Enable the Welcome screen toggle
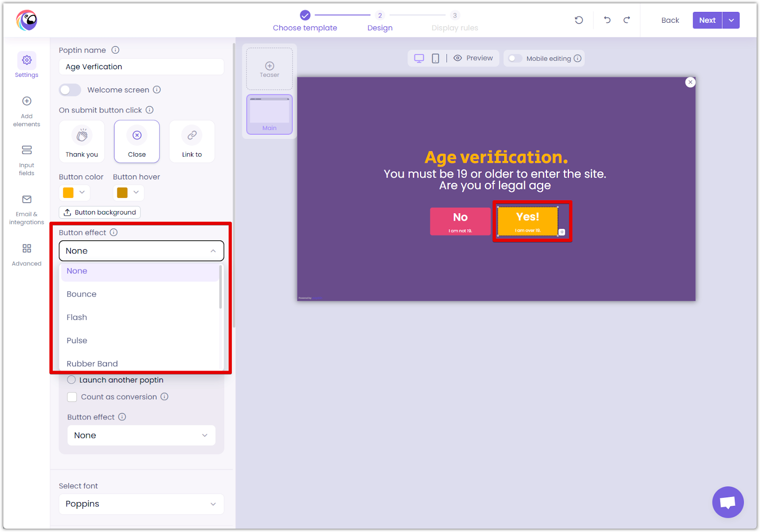Viewport: 760px width, 532px height. tap(70, 90)
